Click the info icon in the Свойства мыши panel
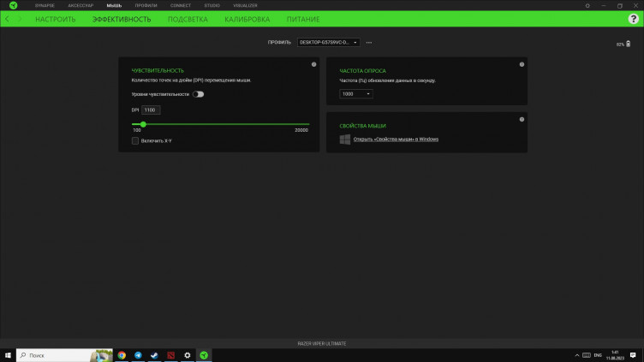Viewport: 644px width, 362px height. 522,119
